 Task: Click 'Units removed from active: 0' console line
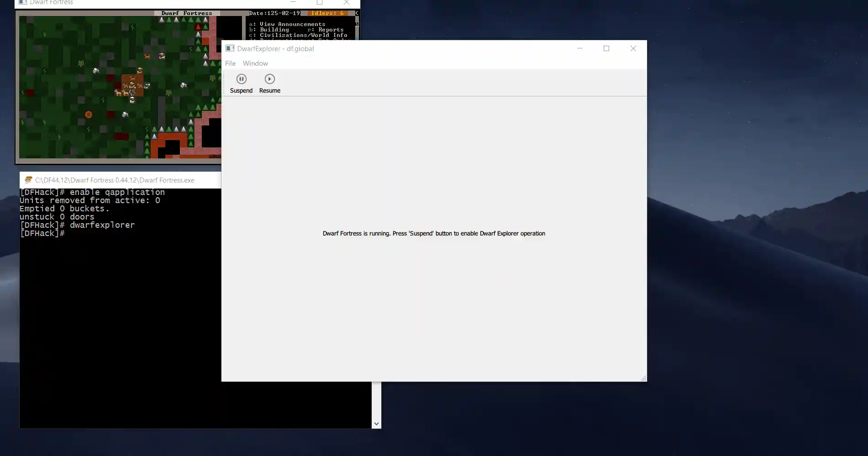click(x=90, y=200)
